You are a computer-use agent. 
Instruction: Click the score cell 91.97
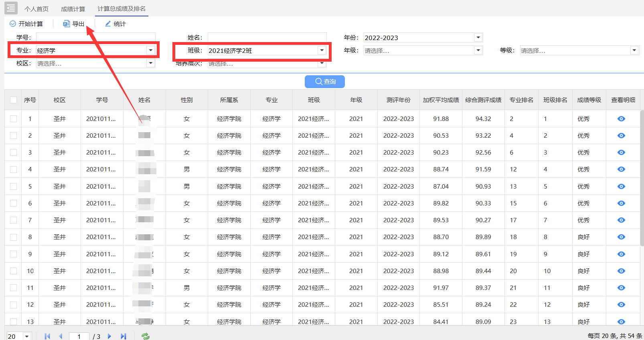pos(441,288)
